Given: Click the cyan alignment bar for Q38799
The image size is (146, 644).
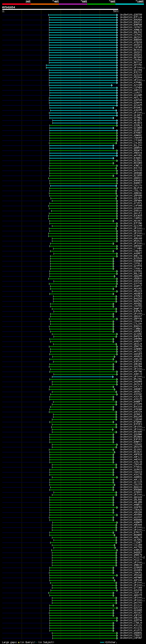Looking at the screenshot, I should pos(83,15).
